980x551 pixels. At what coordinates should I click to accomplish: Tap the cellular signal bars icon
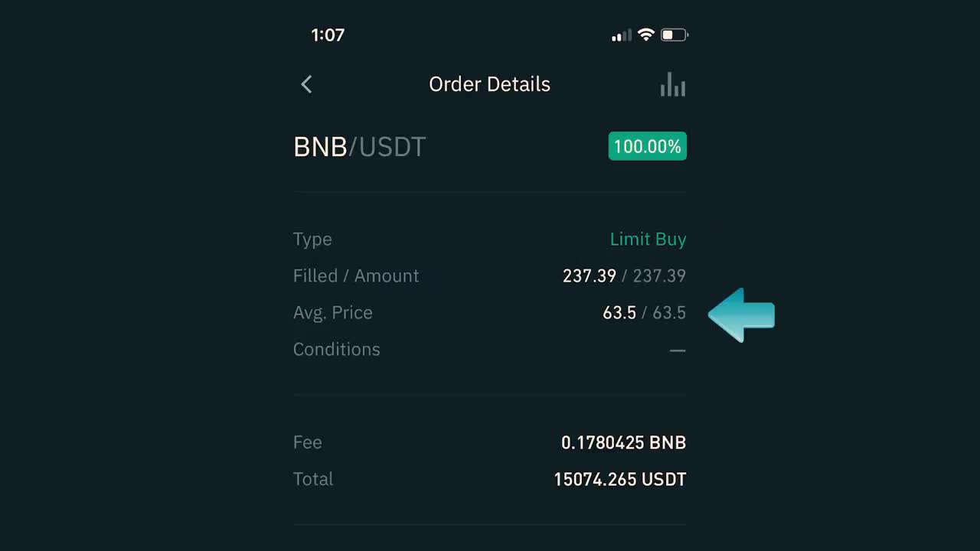622,35
